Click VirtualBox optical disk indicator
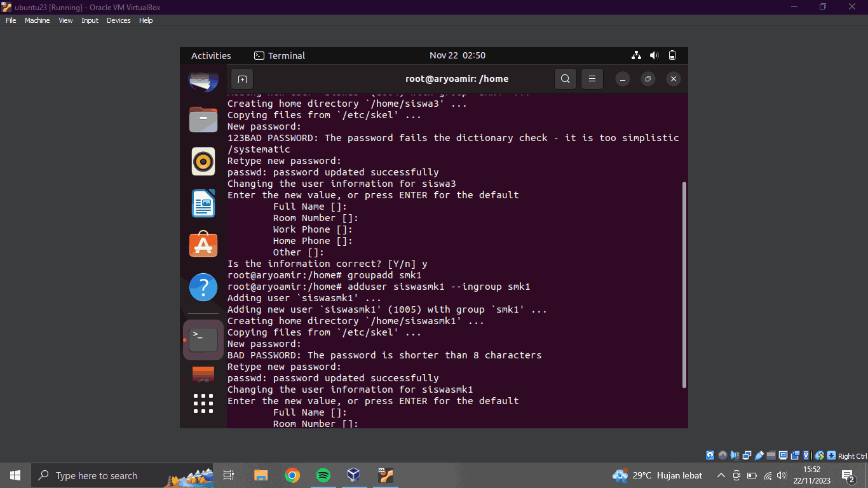 pos(722,456)
